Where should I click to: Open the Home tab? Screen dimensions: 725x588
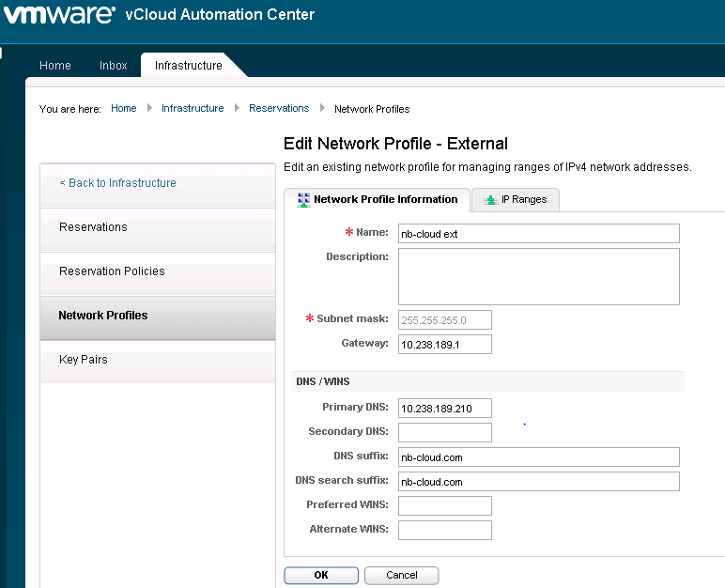(55, 65)
